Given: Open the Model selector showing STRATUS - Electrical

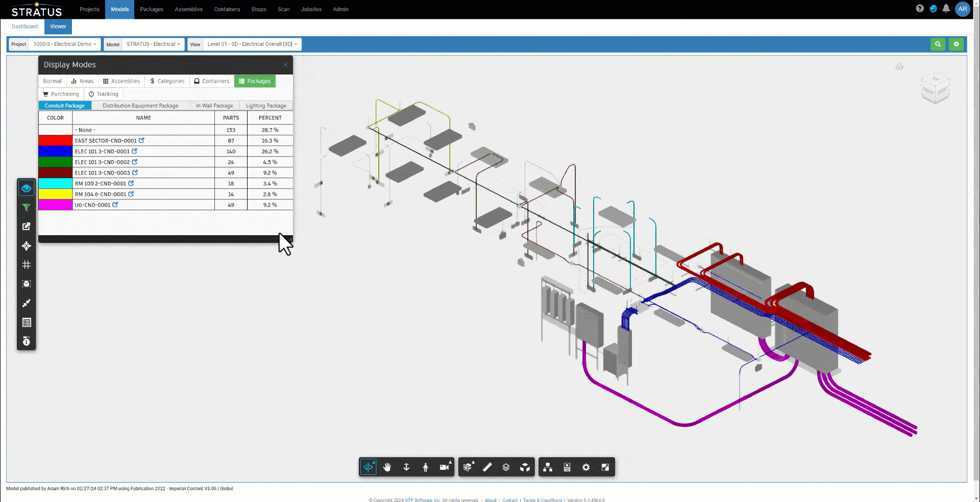Looking at the screenshot, I should (152, 44).
